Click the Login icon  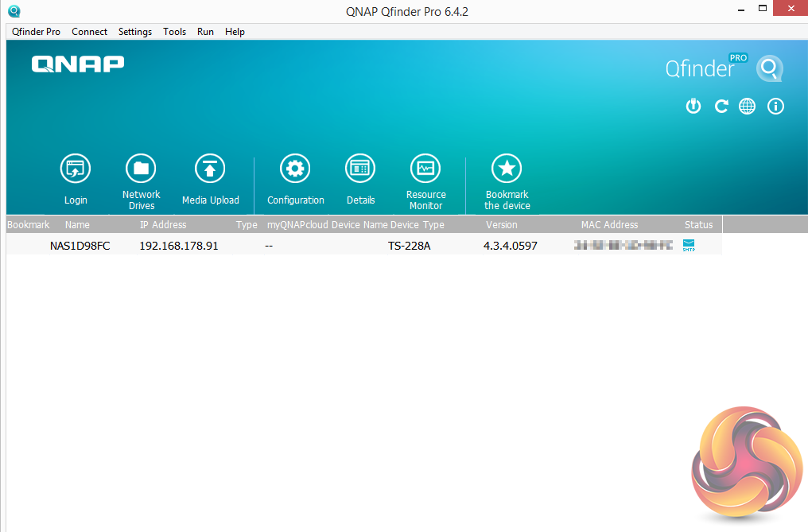[x=76, y=168]
